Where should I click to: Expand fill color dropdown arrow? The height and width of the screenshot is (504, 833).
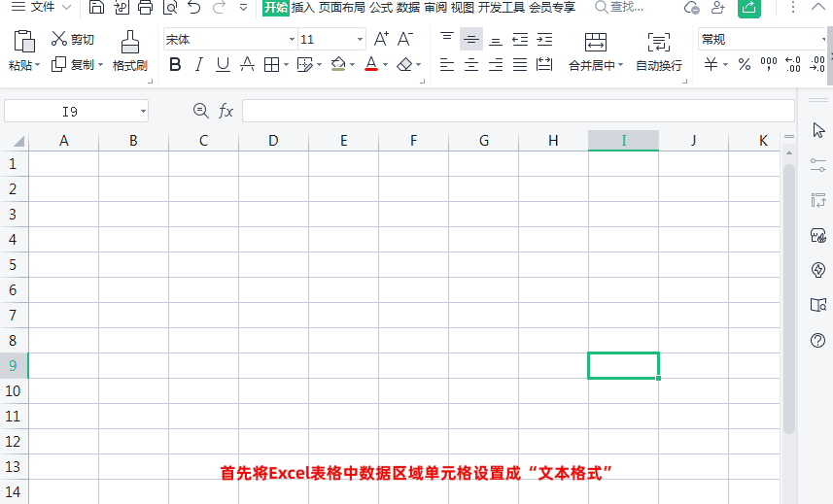(352, 65)
